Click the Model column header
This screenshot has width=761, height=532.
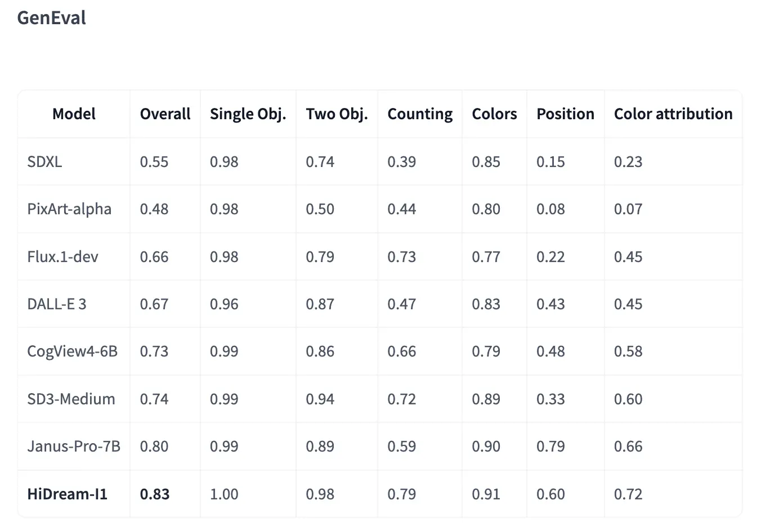click(x=74, y=114)
